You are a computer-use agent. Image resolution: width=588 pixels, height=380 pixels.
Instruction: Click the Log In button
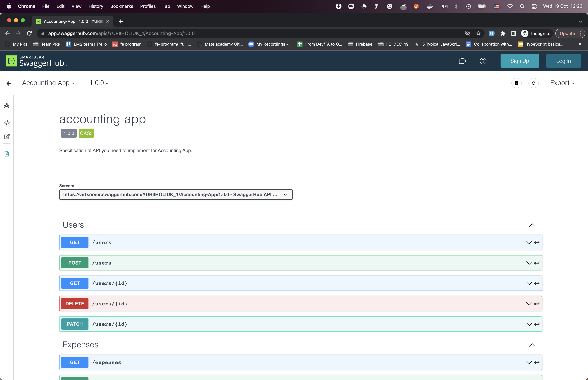click(563, 61)
